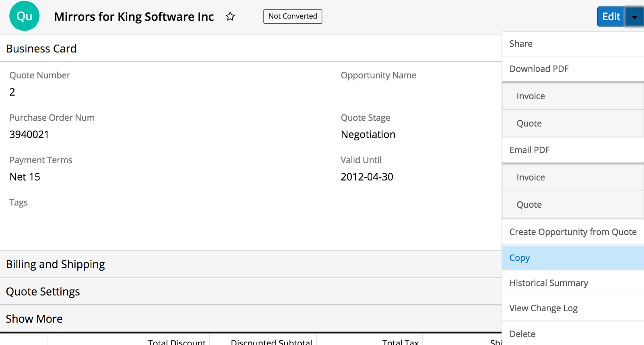Select Share from the actions menu
The width and height of the screenshot is (644, 345).
point(521,44)
